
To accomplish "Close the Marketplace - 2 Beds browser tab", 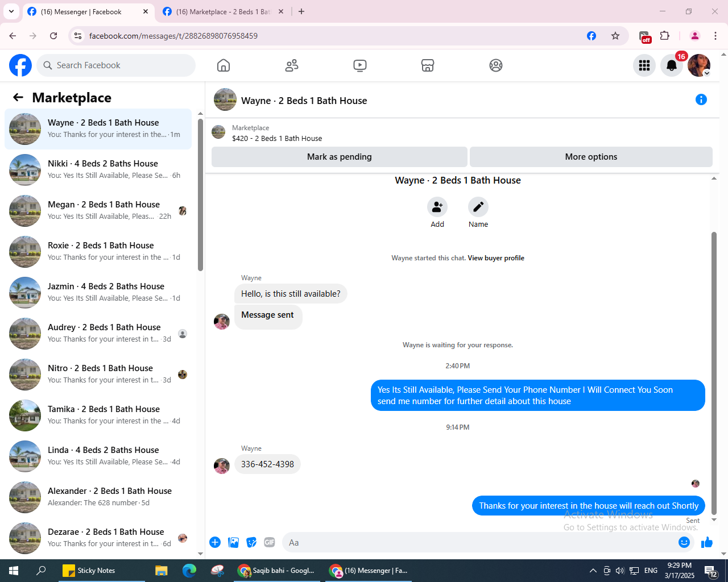I will tap(281, 11).
